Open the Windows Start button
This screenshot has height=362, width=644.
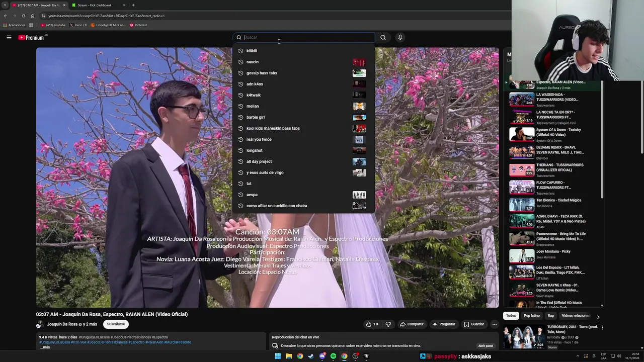coord(278,356)
